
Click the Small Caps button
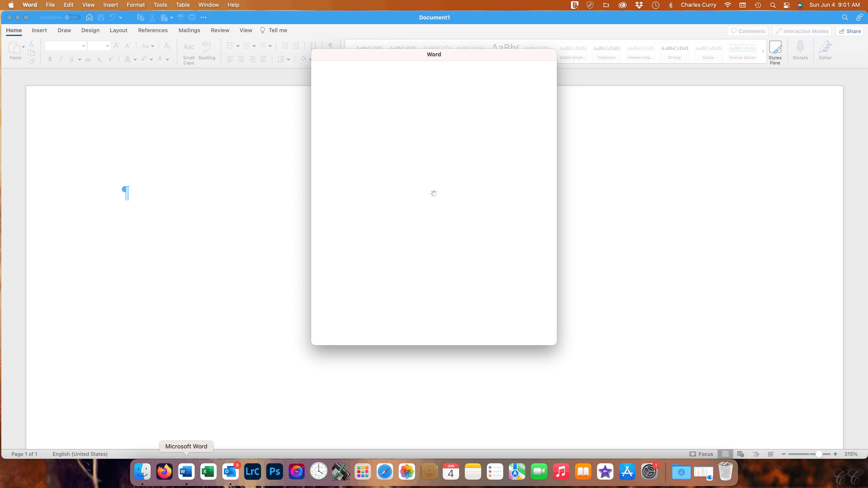click(189, 53)
